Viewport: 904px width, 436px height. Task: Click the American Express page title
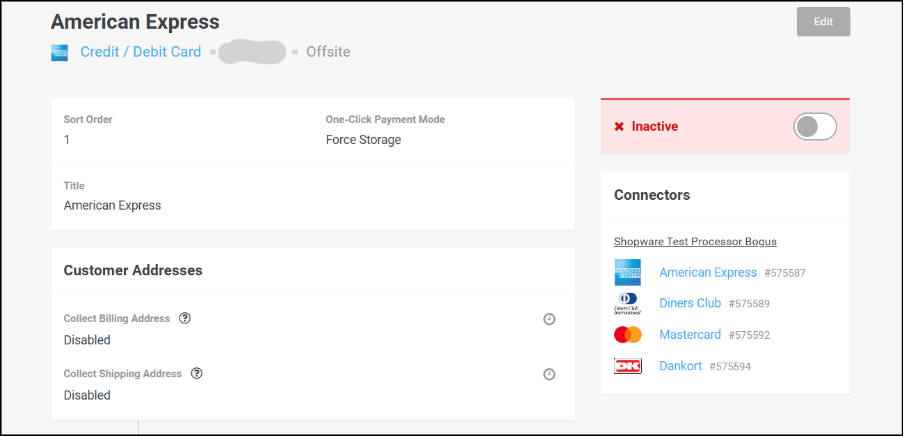click(x=135, y=22)
